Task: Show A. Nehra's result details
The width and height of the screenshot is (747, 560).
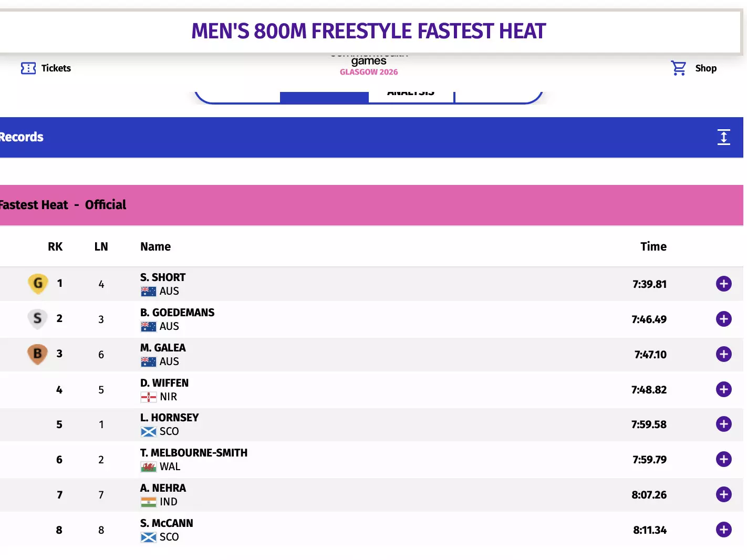Action: tap(723, 494)
